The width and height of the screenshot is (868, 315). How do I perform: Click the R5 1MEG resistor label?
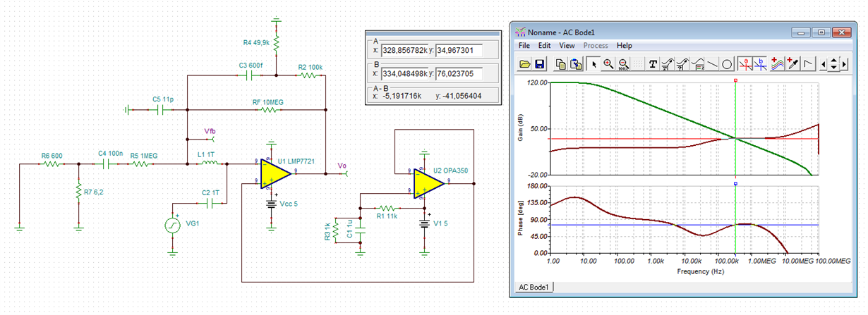pos(145,154)
